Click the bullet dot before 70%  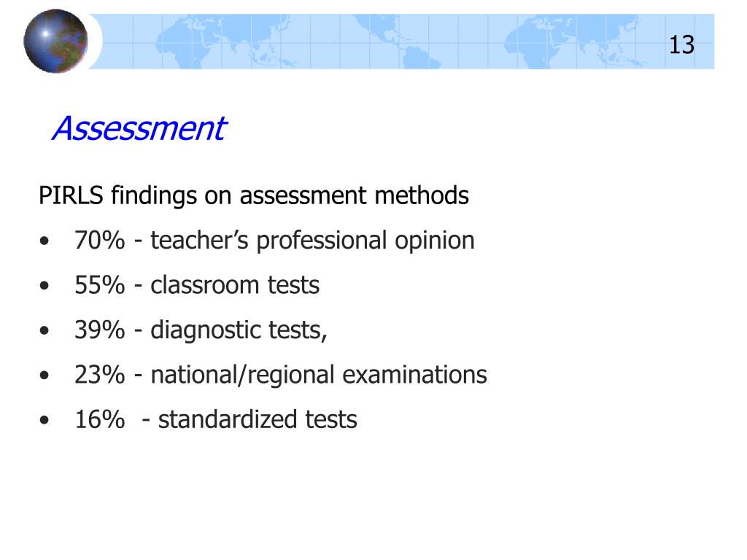pyautogui.click(x=44, y=241)
